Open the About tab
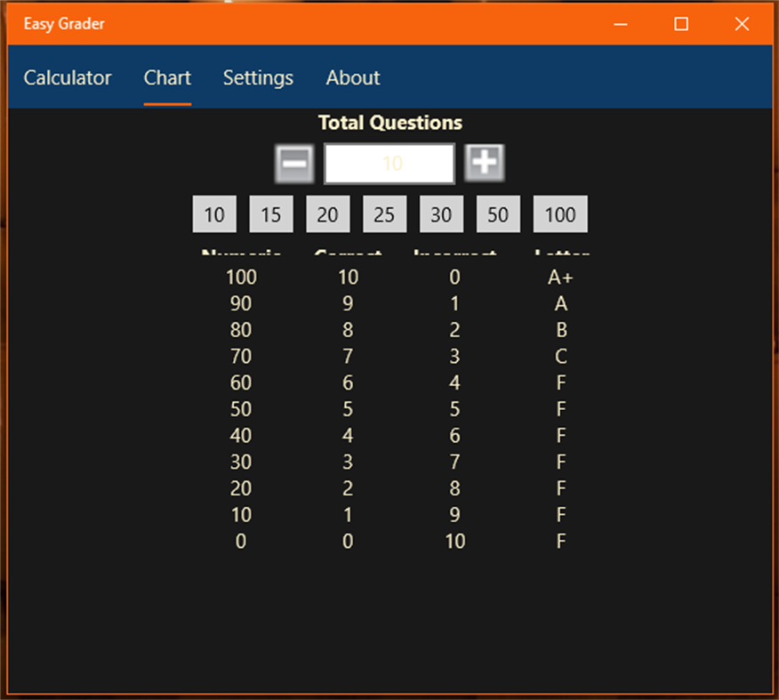This screenshot has height=700, width=779. click(x=352, y=78)
